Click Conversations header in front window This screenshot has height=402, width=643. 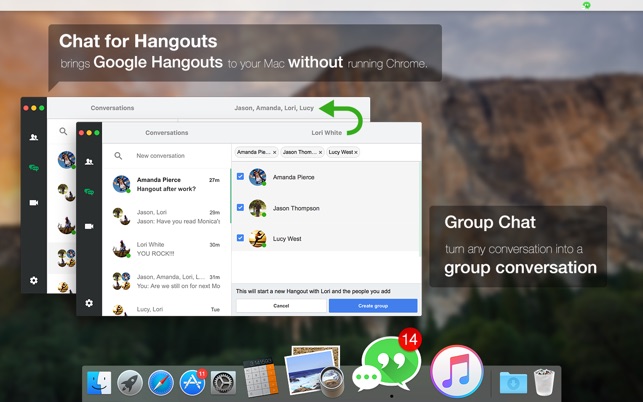(x=166, y=132)
